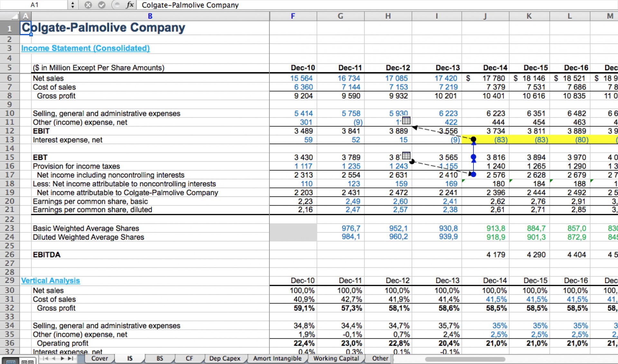Select column L header
This screenshot has width=618, height=364.
click(x=570, y=16)
